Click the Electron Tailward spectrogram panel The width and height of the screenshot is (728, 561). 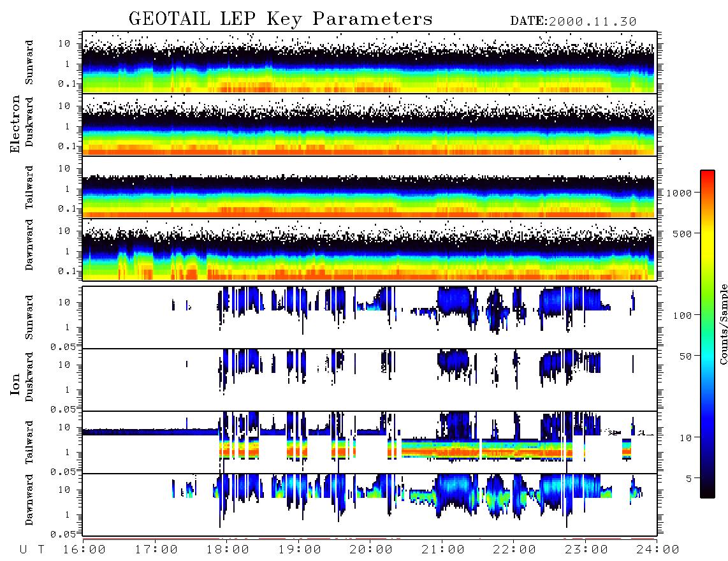coord(370,187)
